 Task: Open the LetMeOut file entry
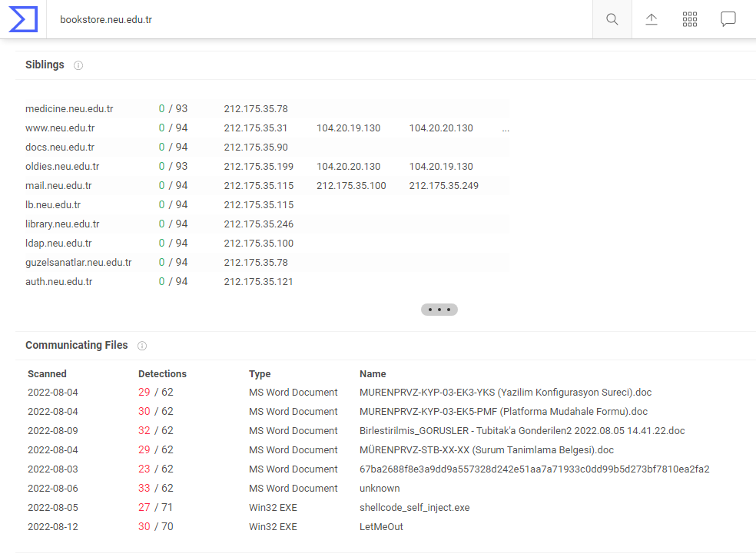(x=381, y=527)
